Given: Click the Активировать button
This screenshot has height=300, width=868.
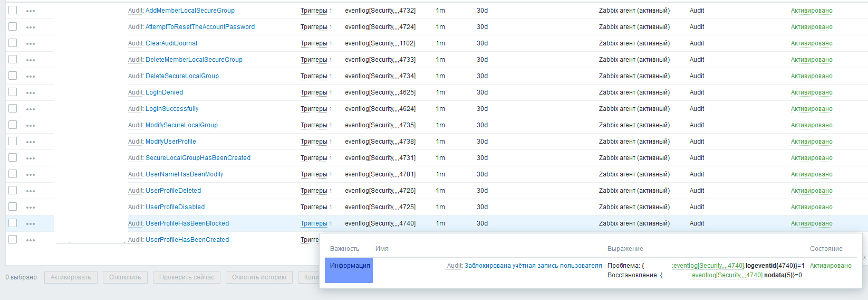Looking at the screenshot, I should point(71,277).
